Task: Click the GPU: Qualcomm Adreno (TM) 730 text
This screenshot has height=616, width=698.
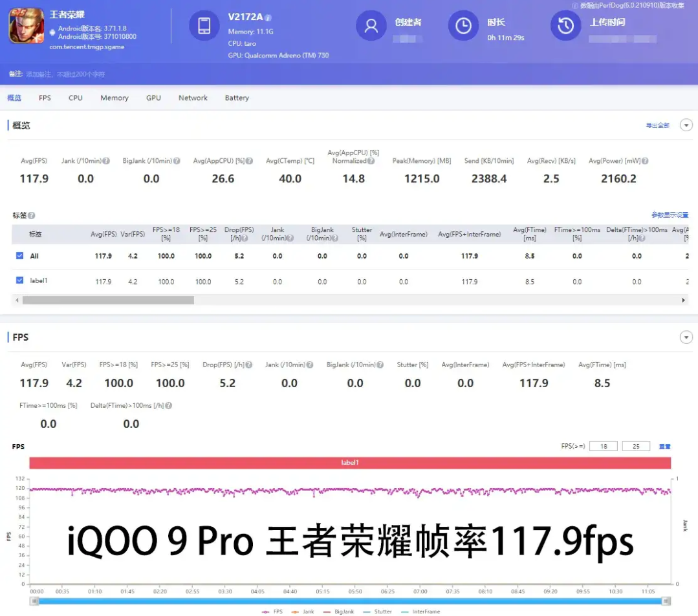Action: point(278,56)
